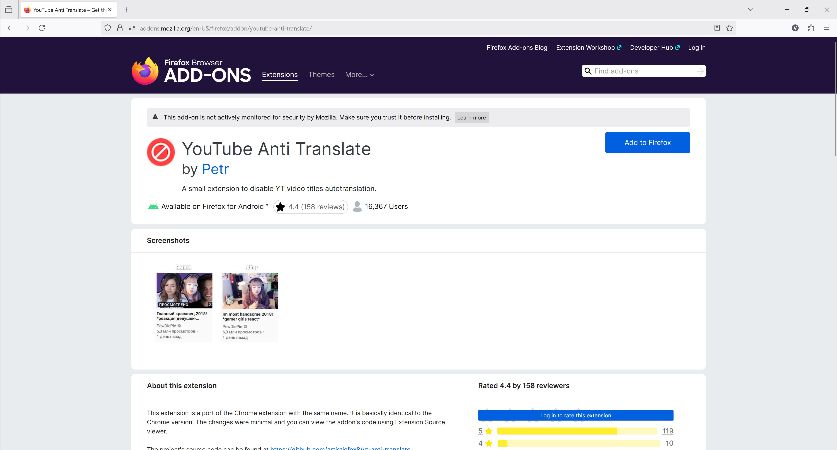
Task: Open the second screenshot thumbnail
Action: [x=250, y=302]
